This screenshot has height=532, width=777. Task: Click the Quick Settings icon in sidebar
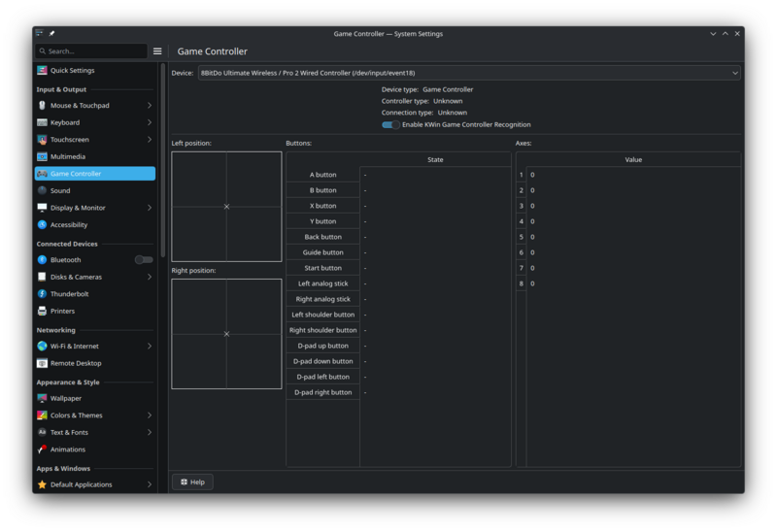[x=42, y=71]
